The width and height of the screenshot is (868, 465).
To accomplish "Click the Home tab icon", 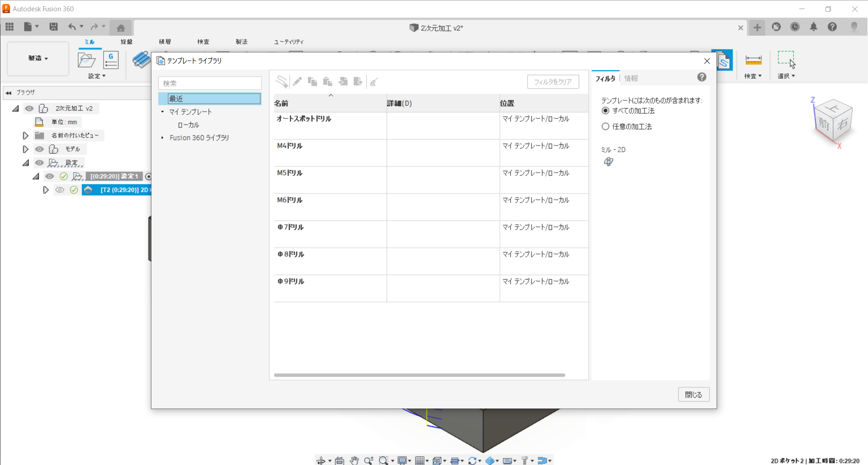I will [121, 28].
